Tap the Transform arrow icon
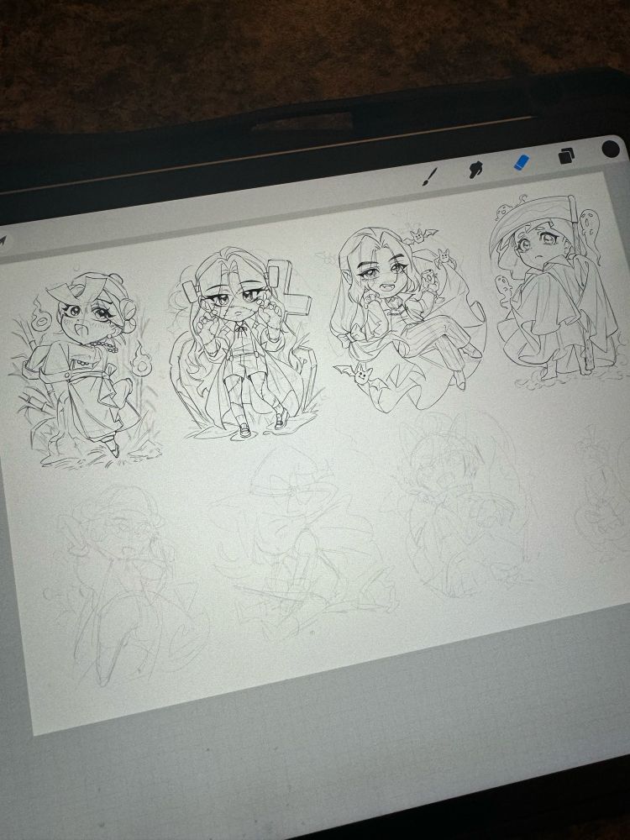 click(3, 241)
